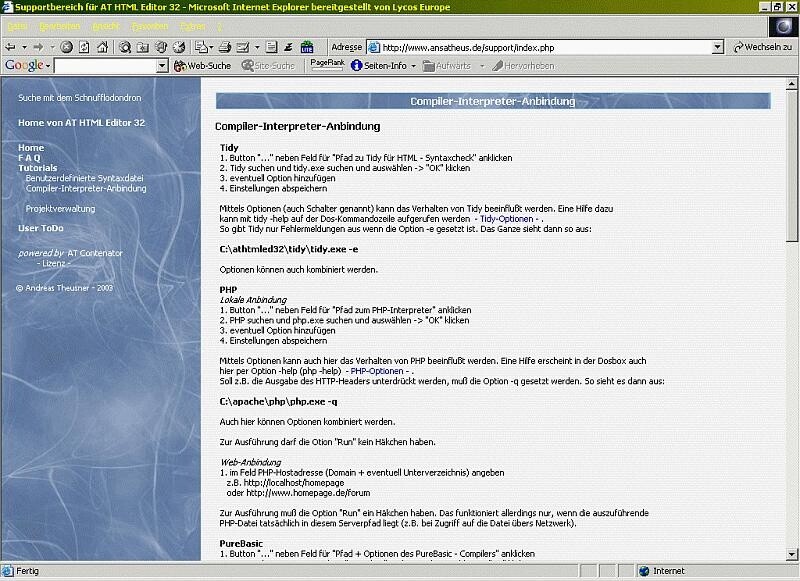Print the page using the printer icon

[224, 47]
